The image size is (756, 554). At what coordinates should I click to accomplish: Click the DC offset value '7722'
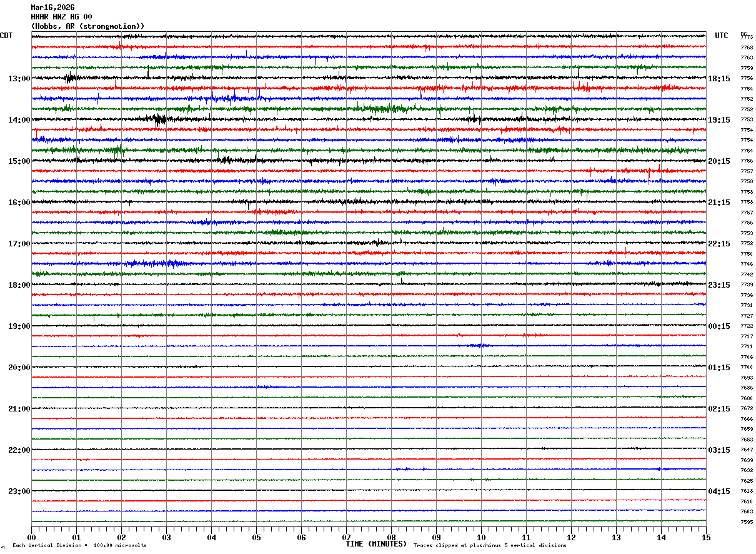point(747,326)
